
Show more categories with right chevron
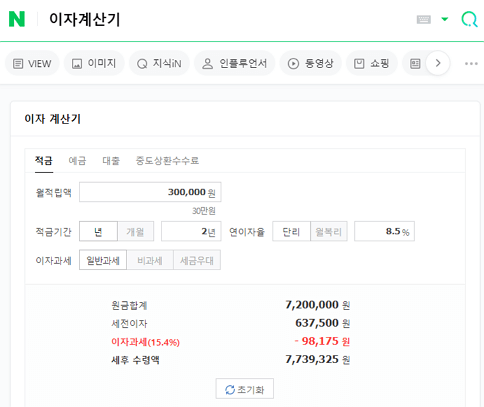click(438, 63)
